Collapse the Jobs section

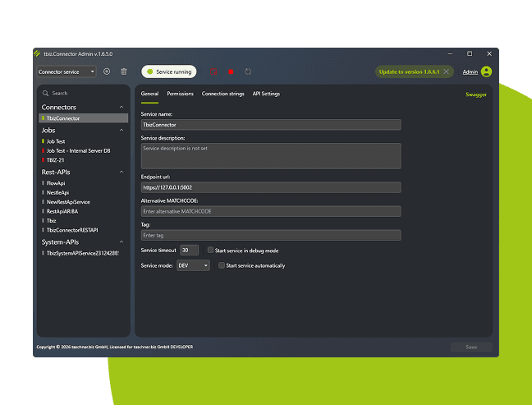pos(122,131)
